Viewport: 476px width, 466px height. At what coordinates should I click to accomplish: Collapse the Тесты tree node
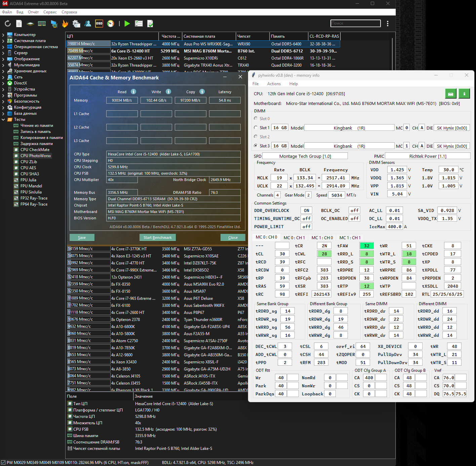click(3, 119)
